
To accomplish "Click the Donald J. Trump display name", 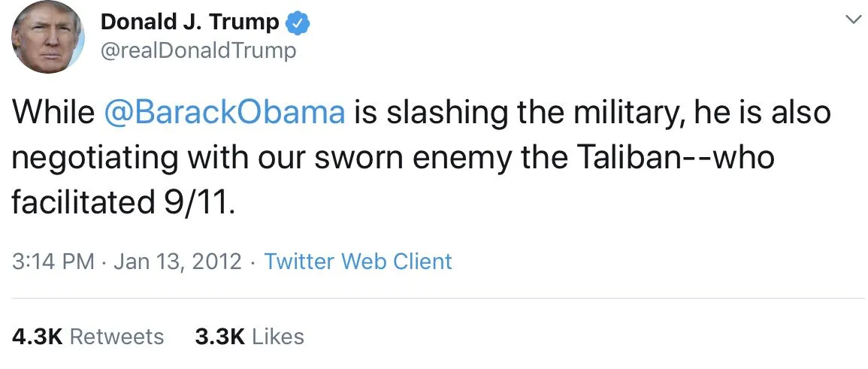I will [x=189, y=23].
